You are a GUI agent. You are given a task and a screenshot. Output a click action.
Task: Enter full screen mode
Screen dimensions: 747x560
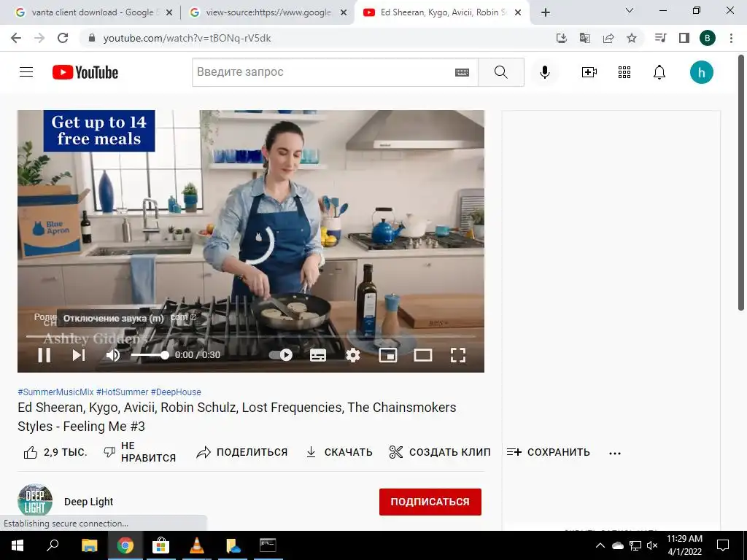[458, 355]
